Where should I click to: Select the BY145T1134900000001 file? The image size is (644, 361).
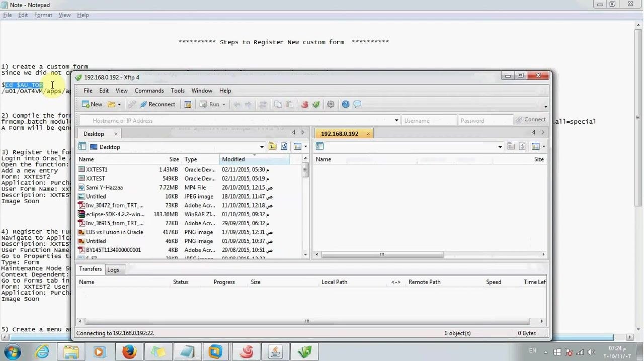(x=189, y=250)
